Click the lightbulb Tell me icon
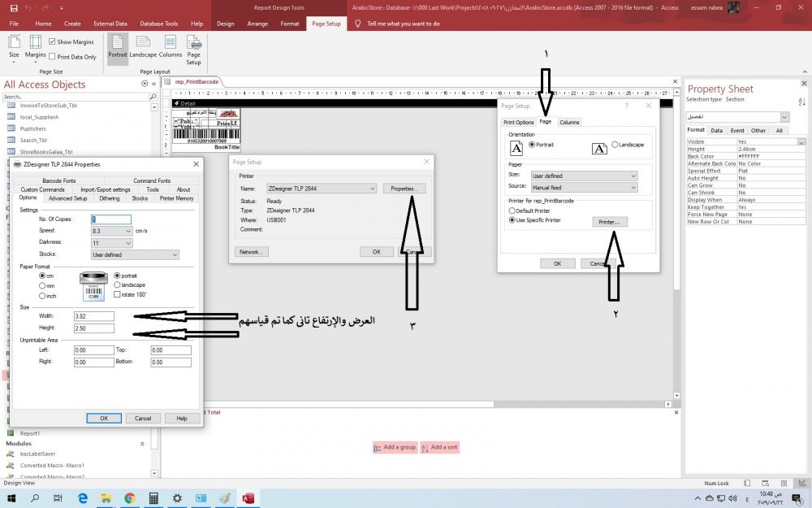 [x=357, y=24]
